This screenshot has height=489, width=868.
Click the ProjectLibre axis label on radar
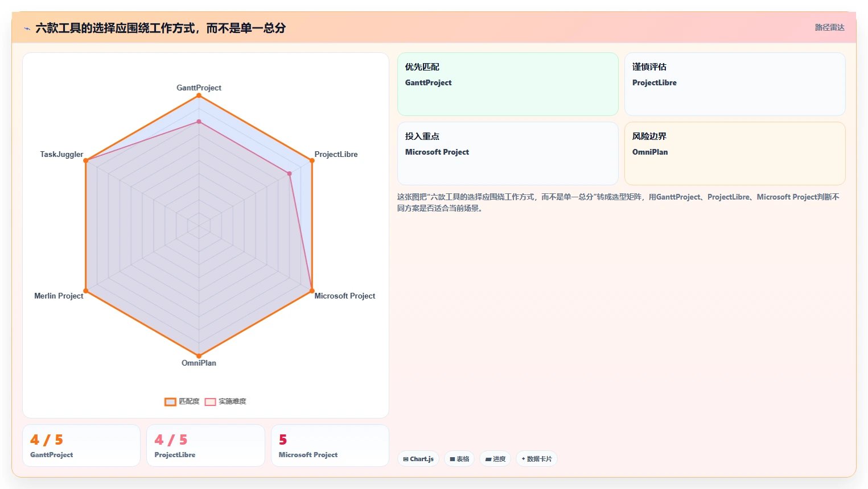(x=336, y=154)
